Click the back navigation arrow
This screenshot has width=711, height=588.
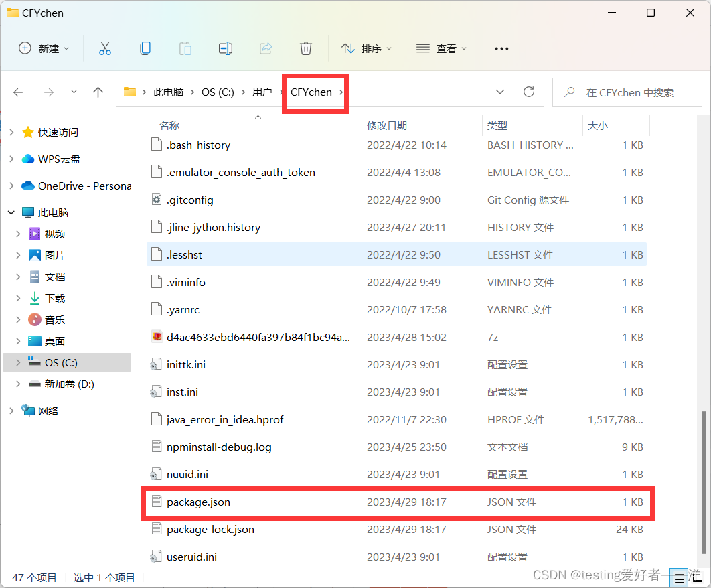[x=18, y=92]
